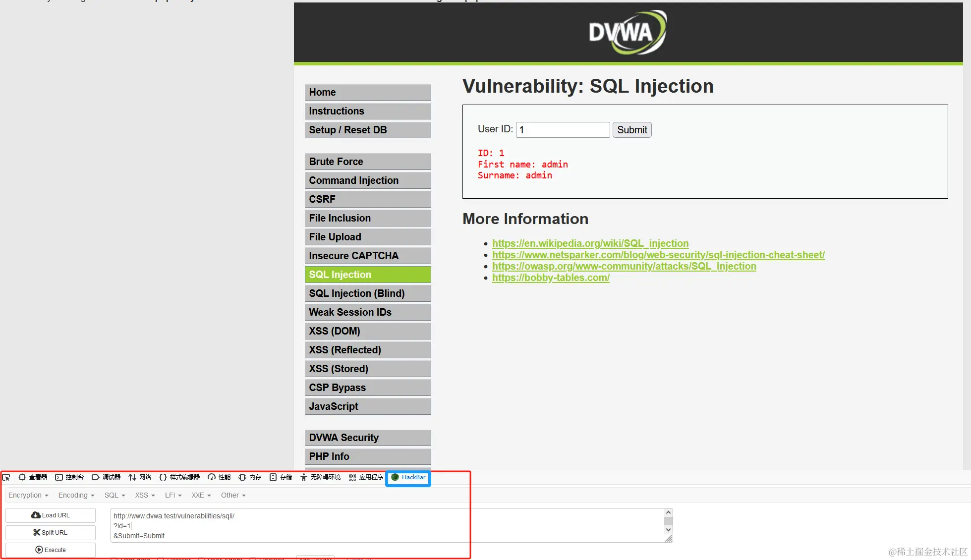Open the SQL dropdown menu in HackBar

coord(114,495)
